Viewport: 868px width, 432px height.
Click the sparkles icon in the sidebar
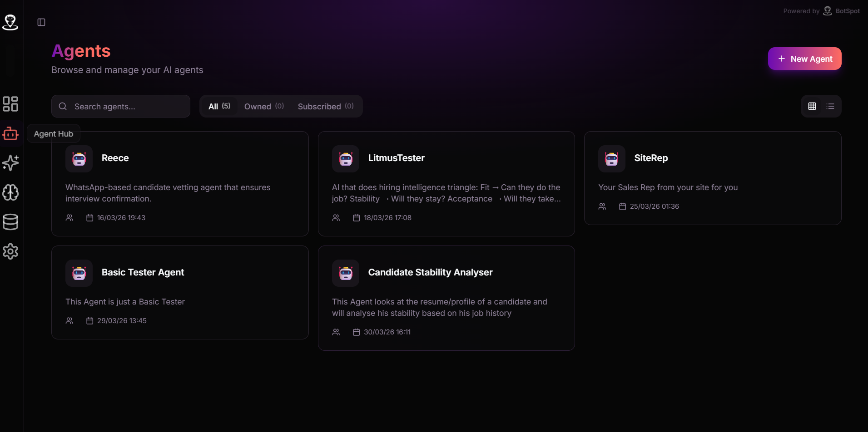coord(10,163)
